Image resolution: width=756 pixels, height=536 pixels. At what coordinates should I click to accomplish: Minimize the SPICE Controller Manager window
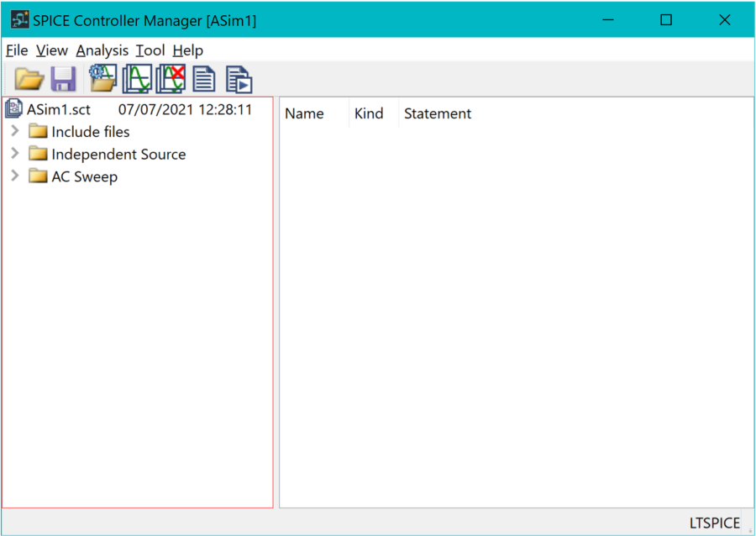[608, 20]
